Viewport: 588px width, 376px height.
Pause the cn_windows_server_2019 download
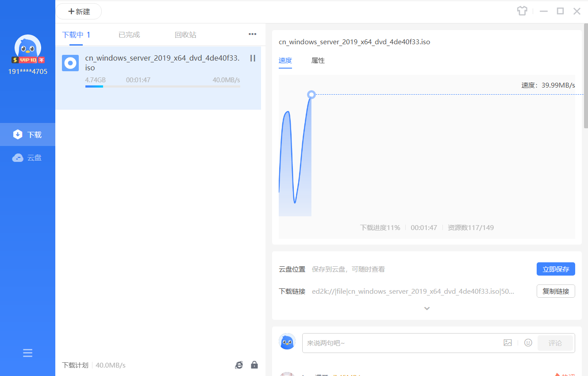click(253, 58)
